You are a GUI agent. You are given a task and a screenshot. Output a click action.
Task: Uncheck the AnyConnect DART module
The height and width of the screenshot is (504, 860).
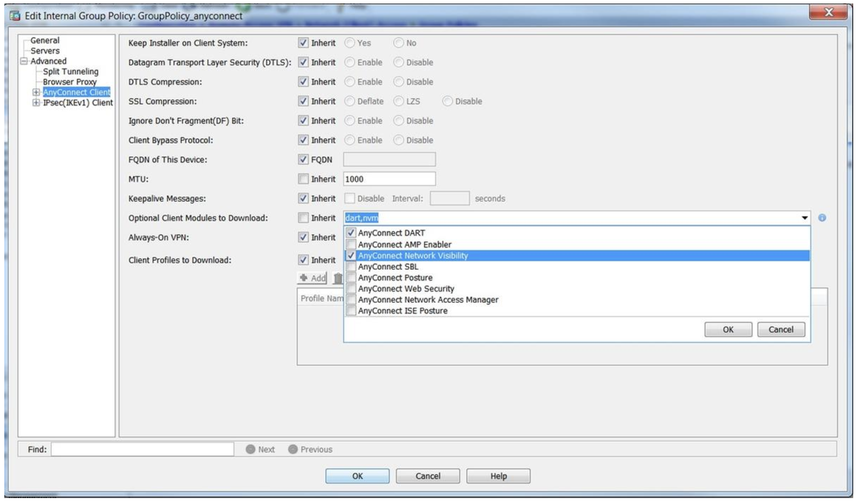[351, 233]
